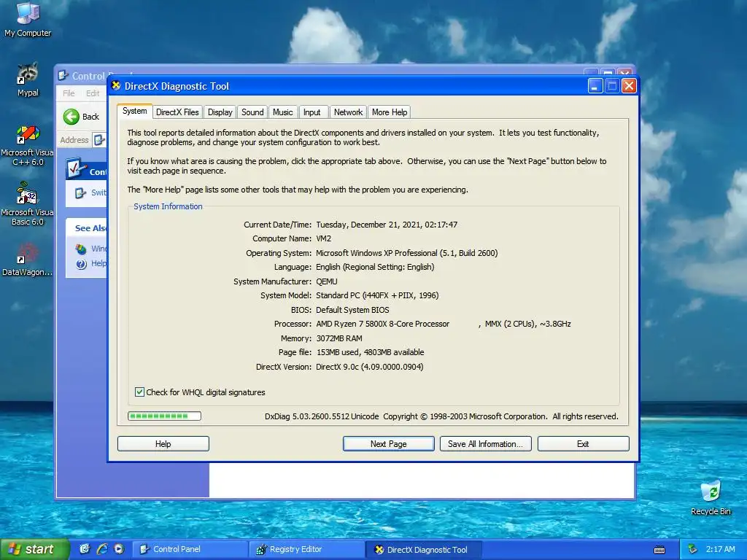Click the Control Panel sidebar header icon
The image size is (747, 560).
pyautogui.click(x=76, y=168)
